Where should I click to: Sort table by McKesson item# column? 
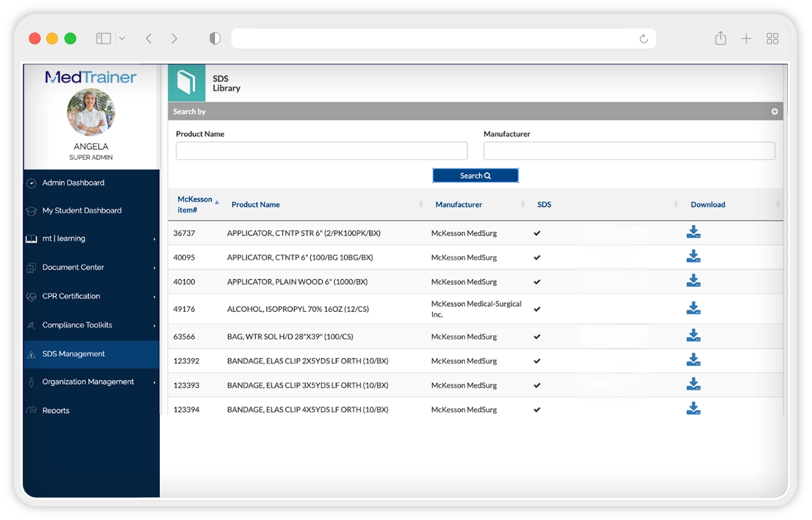point(195,204)
